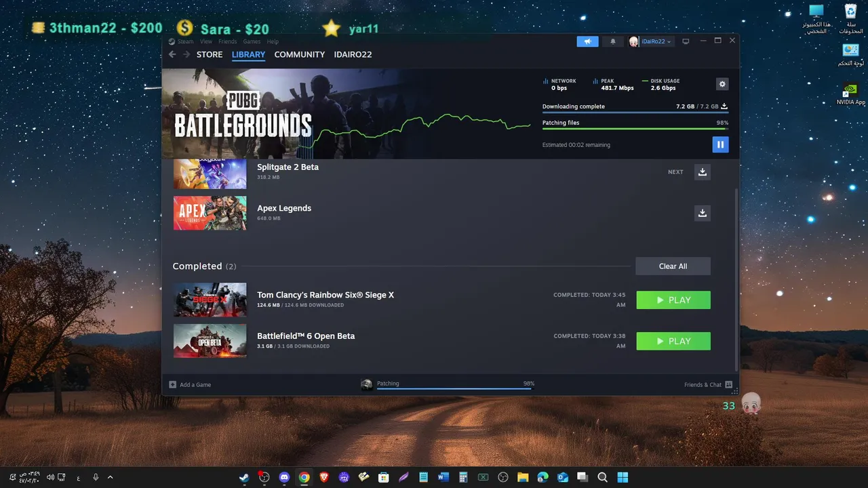Click Battlefield 6 Open Beta title

click(x=306, y=335)
